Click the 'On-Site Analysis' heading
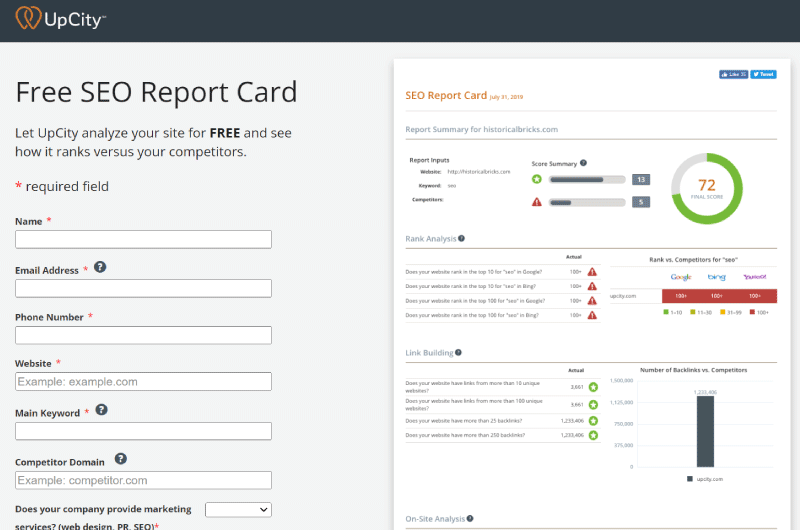Image resolution: width=800 pixels, height=530 pixels. (435, 519)
